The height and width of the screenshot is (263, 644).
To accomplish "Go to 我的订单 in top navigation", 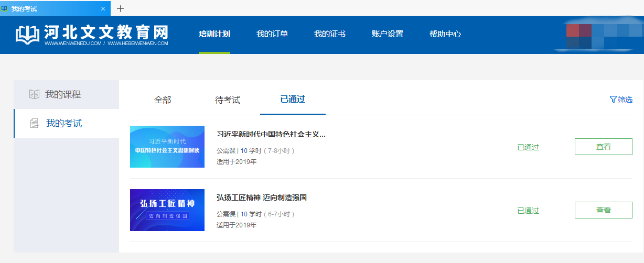I will (x=272, y=34).
